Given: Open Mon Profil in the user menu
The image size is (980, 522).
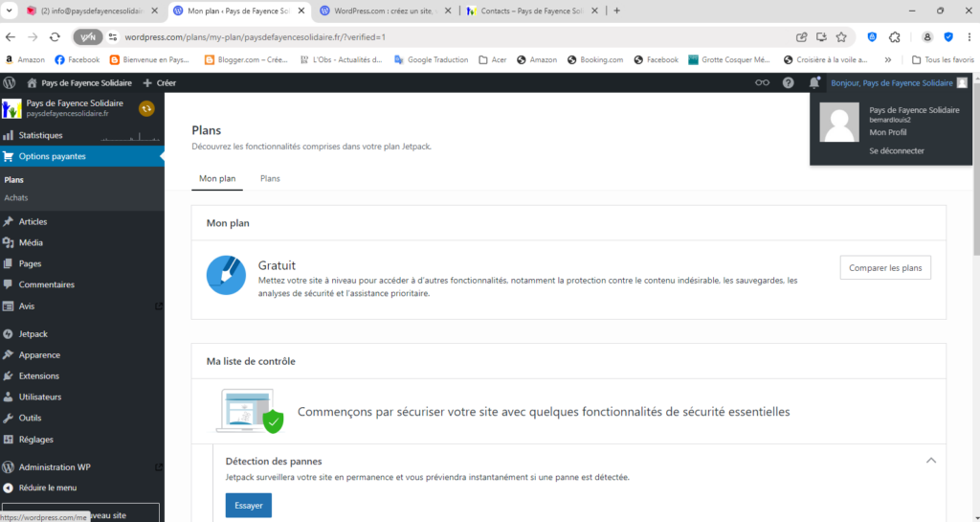Looking at the screenshot, I should [887, 132].
